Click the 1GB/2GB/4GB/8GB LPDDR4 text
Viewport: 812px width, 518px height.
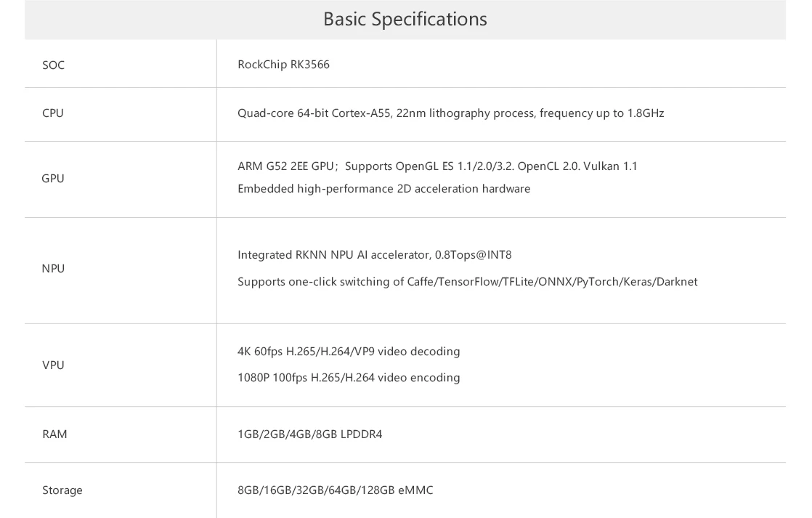[x=309, y=434]
